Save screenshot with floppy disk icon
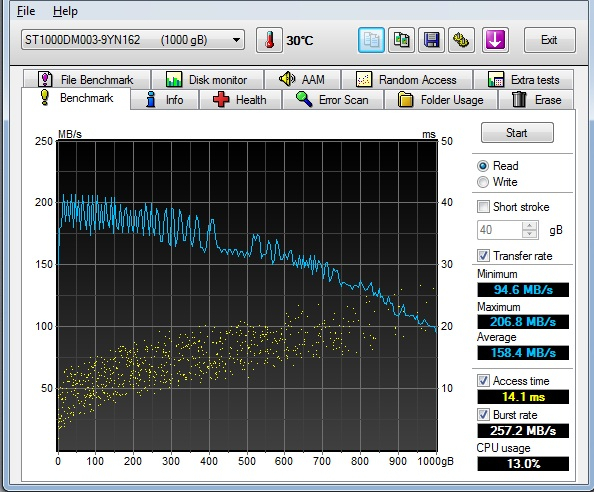The image size is (594, 492). coord(431,40)
